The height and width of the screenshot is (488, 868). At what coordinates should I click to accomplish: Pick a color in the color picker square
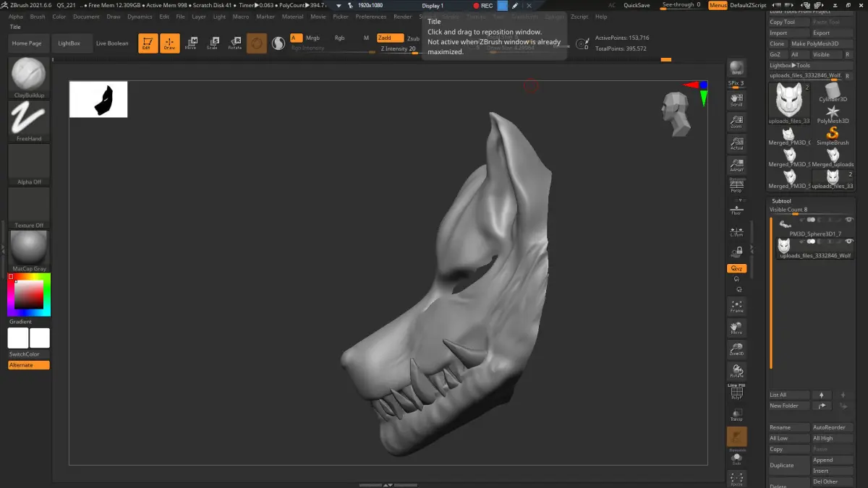30,294
